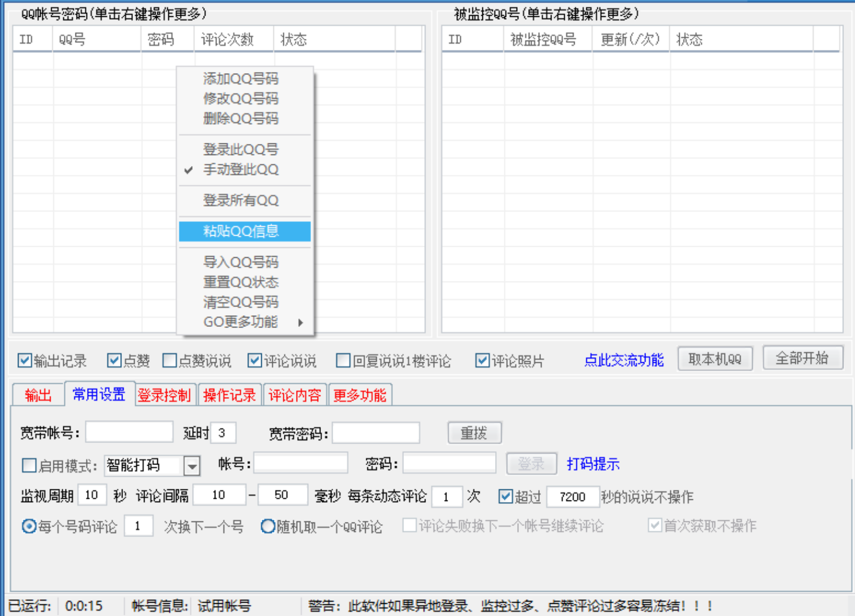Click 取本机QQ button
The width and height of the screenshot is (855, 616).
[715, 359]
